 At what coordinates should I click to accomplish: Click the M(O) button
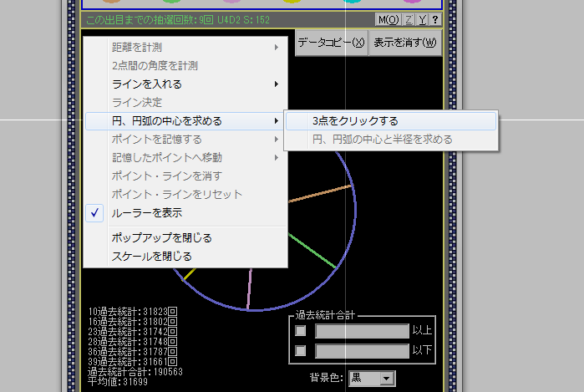point(388,20)
